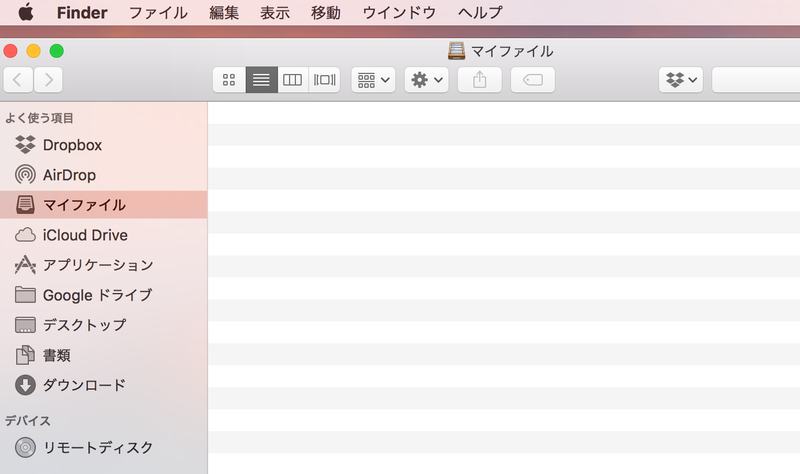800x474 pixels.
Task: Open the ヘルプ menu
Action: click(480, 12)
